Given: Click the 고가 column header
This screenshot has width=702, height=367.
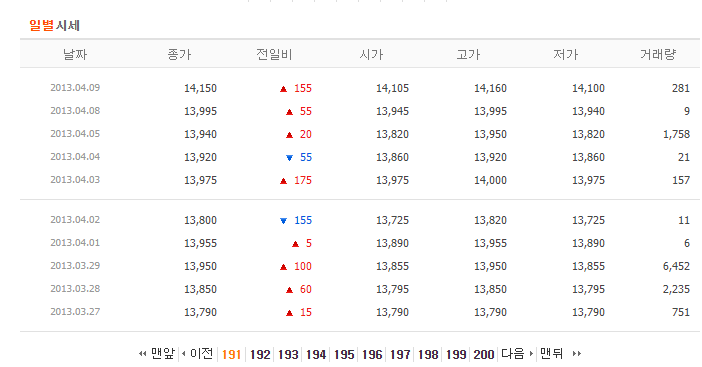Looking at the screenshot, I should pyautogui.click(x=468, y=55).
